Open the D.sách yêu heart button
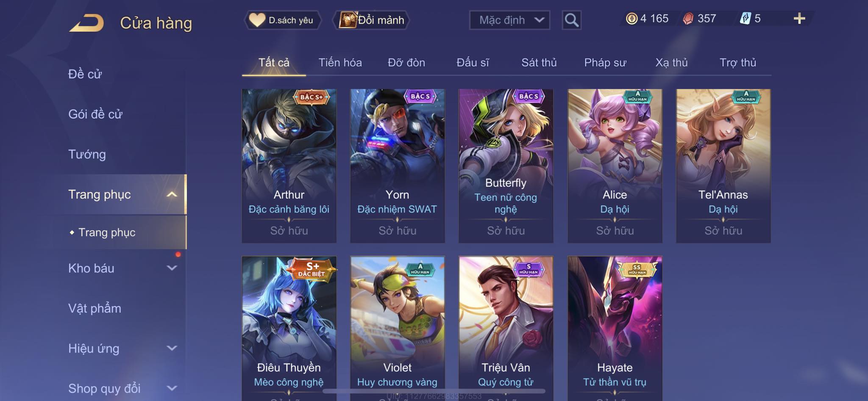Screen dimensions: 868x401 pos(283,20)
